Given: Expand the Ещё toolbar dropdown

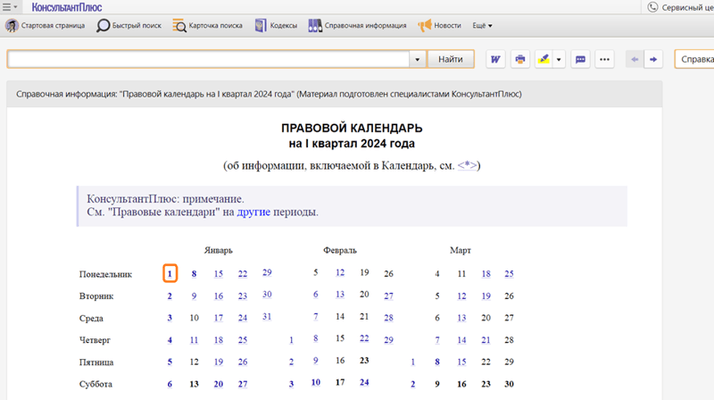Looking at the screenshot, I should tap(482, 25).
